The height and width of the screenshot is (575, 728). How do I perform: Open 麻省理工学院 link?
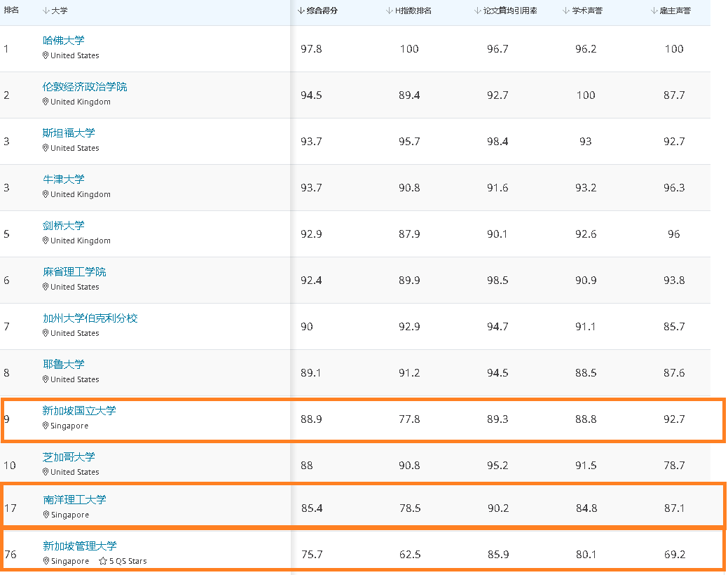coord(74,272)
